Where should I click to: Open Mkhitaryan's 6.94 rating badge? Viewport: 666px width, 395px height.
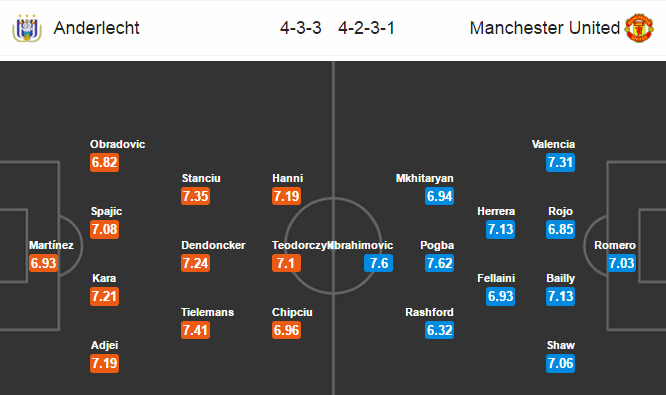(440, 196)
